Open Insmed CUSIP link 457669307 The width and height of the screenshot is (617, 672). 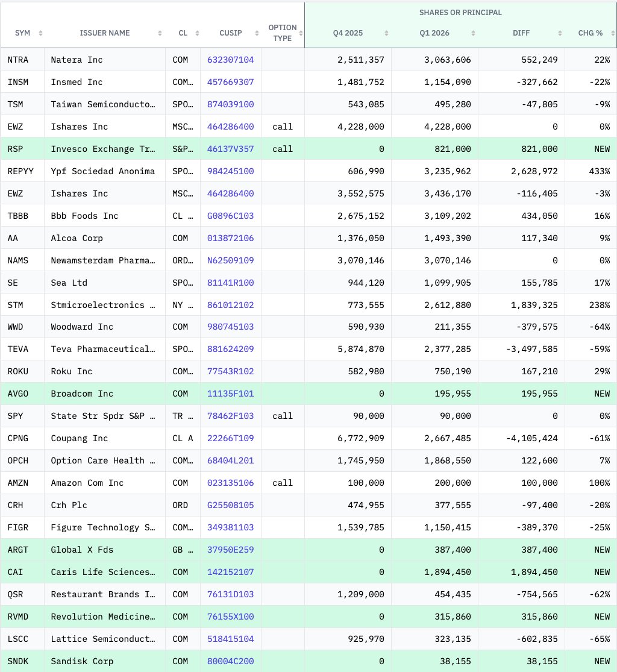pyautogui.click(x=231, y=83)
